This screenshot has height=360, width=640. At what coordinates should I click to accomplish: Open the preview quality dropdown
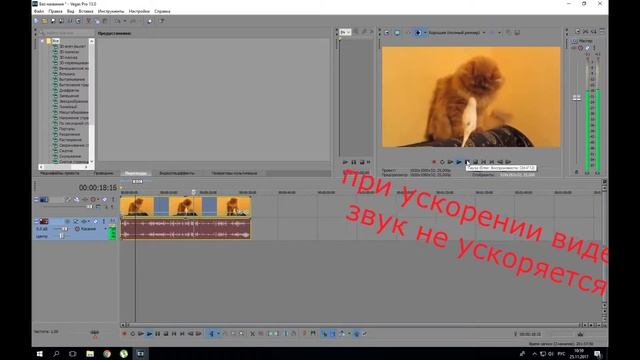tap(457, 32)
